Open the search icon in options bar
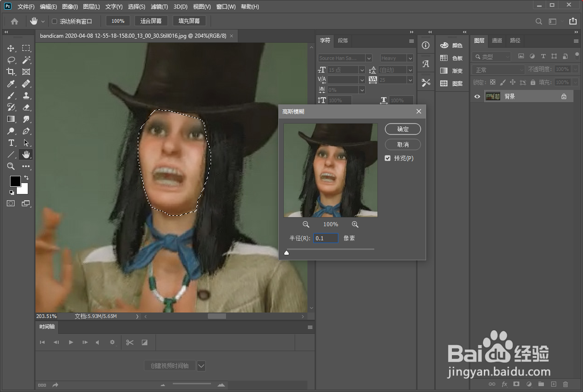 pos(538,21)
